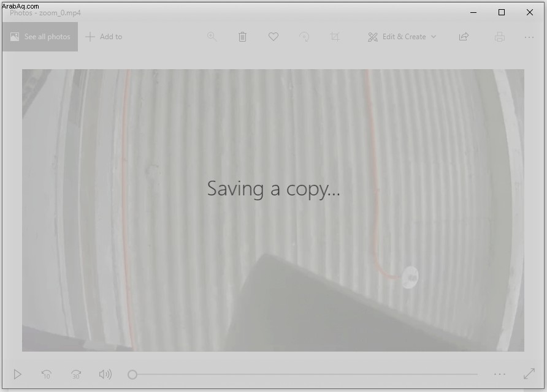This screenshot has width=547, height=392.
Task: Add to favorites with heart icon
Action: pos(273,37)
